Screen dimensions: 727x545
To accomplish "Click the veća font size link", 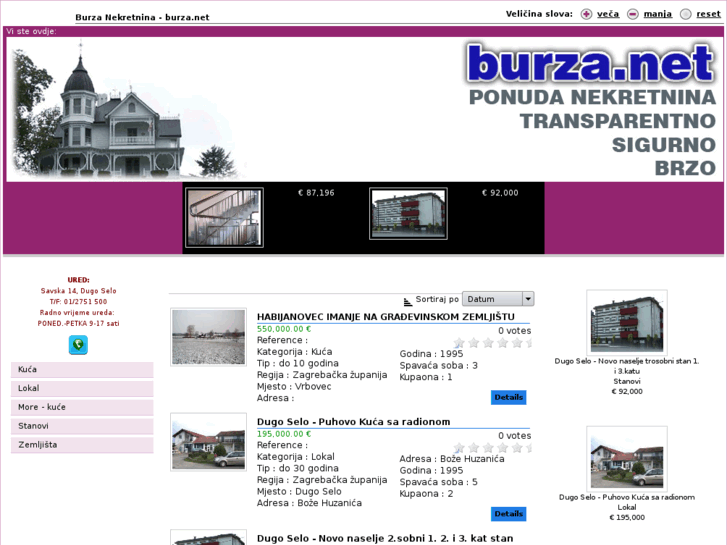I will [x=608, y=14].
